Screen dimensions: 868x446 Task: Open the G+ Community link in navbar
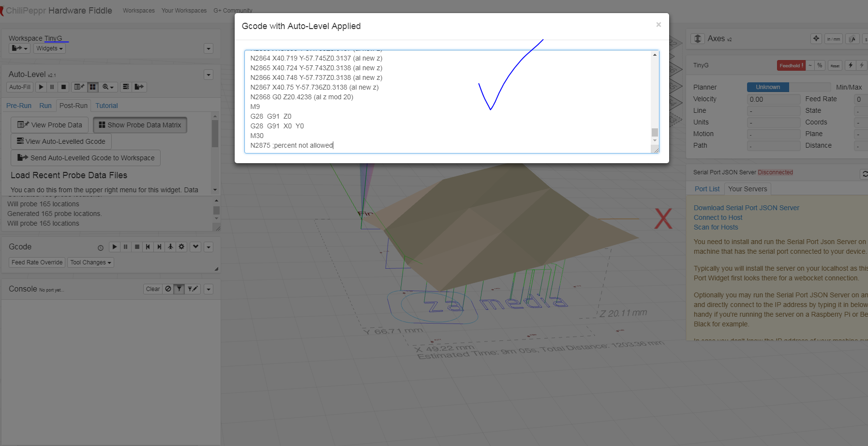pos(233,11)
